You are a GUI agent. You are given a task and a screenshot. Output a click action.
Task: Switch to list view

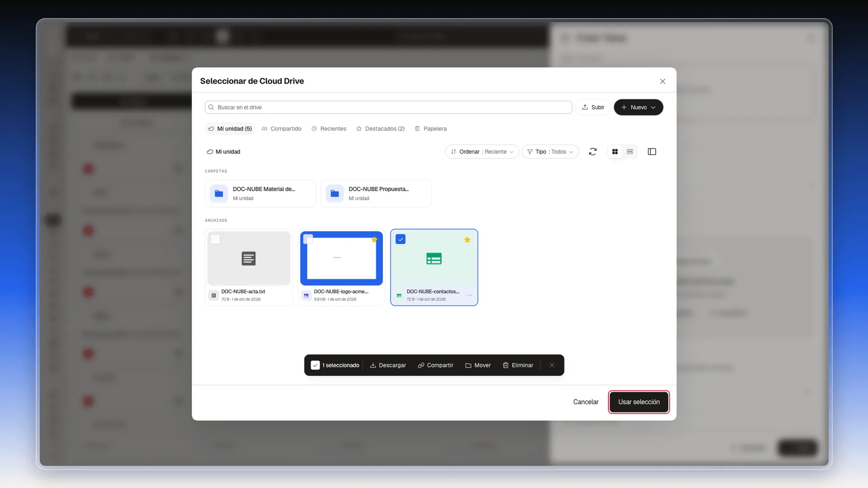[x=630, y=152]
